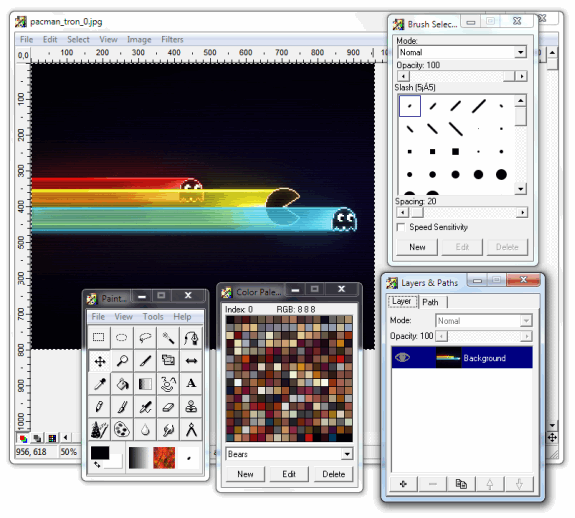Viewport: 575px width, 518px height.
Task: Click Delete in Color Palette panel
Action: coord(334,474)
